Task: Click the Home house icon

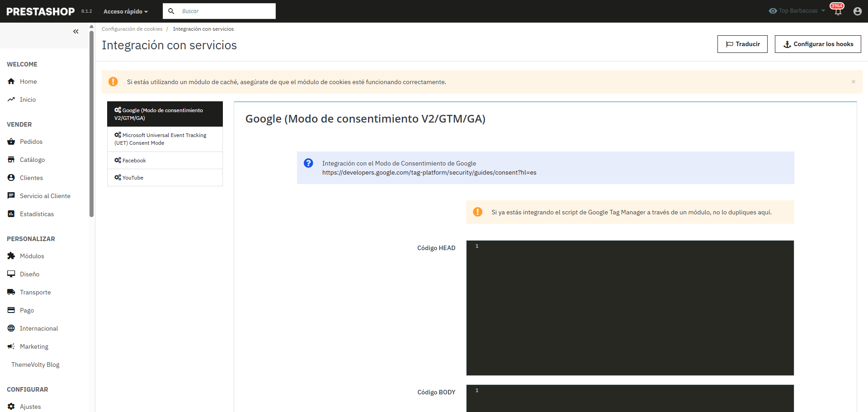Action: pos(11,81)
